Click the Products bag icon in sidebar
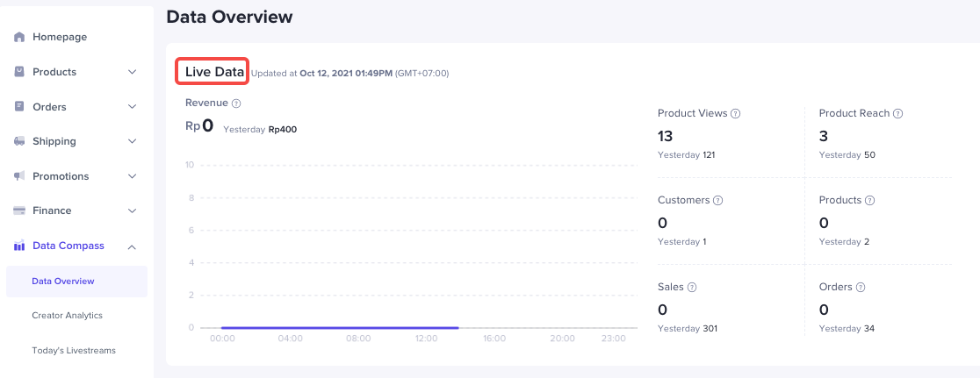Viewport: 980px width, 378px height. click(19, 72)
